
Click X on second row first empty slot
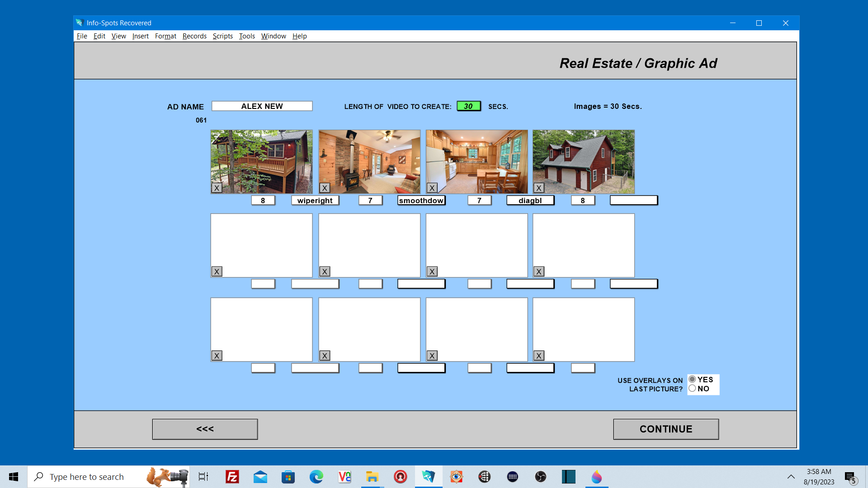point(217,272)
